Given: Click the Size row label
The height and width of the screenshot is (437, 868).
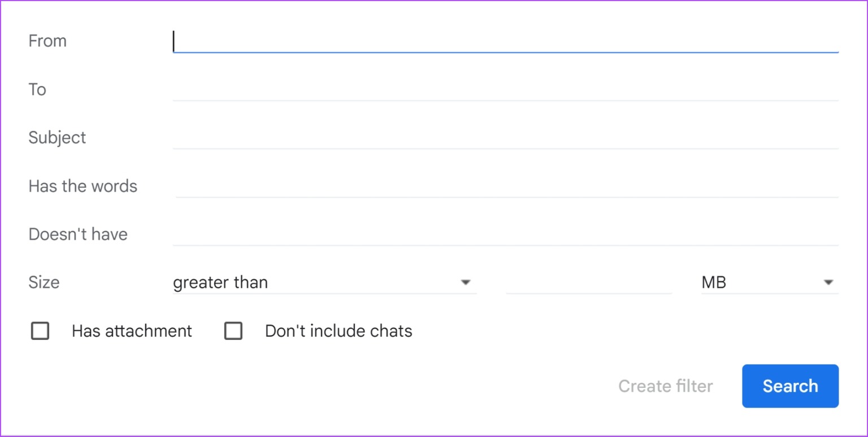Looking at the screenshot, I should (x=44, y=282).
